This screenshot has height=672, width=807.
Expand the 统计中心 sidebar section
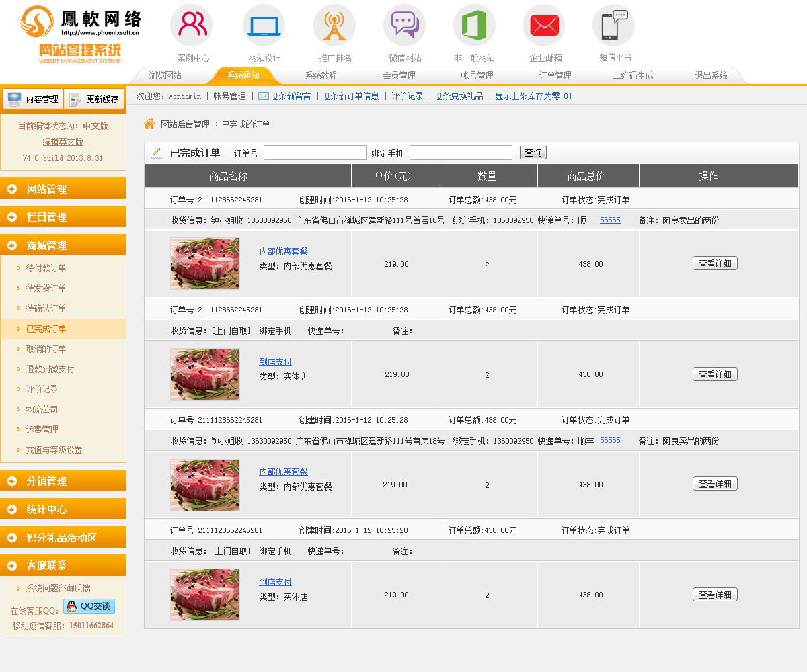[63, 509]
